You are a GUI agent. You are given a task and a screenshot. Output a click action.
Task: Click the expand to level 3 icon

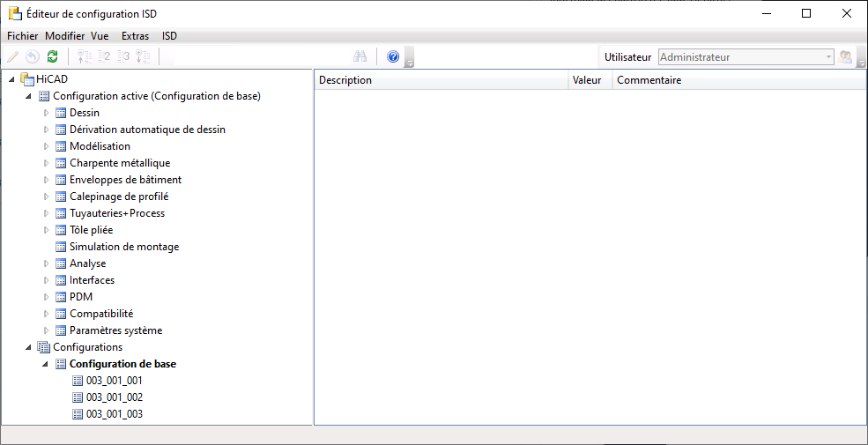[x=123, y=56]
